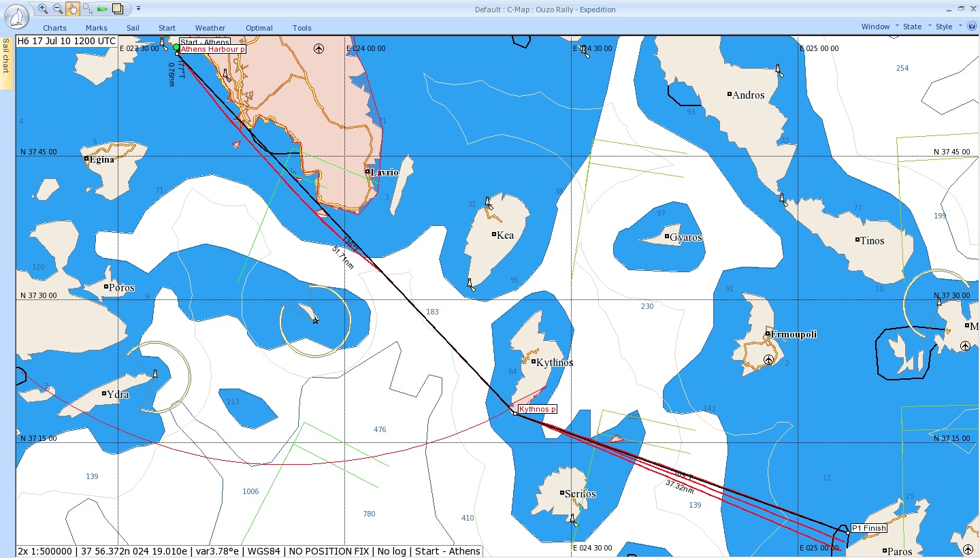Open the Help question mark icon

coord(971,26)
